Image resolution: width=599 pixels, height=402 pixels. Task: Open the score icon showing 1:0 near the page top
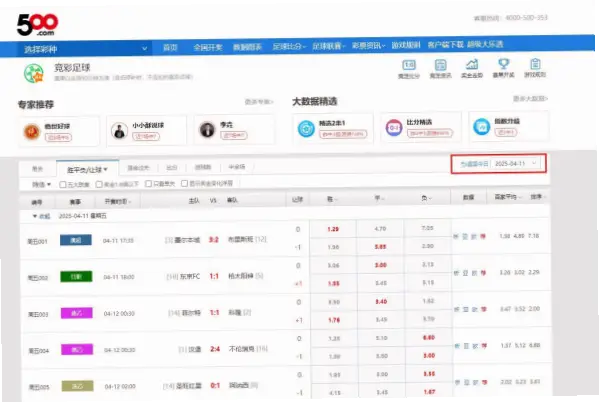point(409,65)
